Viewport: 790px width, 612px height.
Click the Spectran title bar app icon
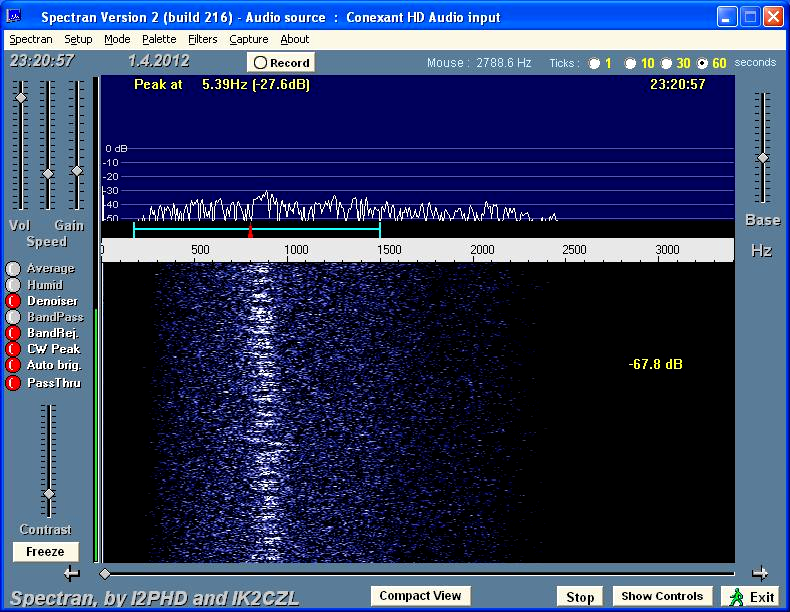(14, 16)
